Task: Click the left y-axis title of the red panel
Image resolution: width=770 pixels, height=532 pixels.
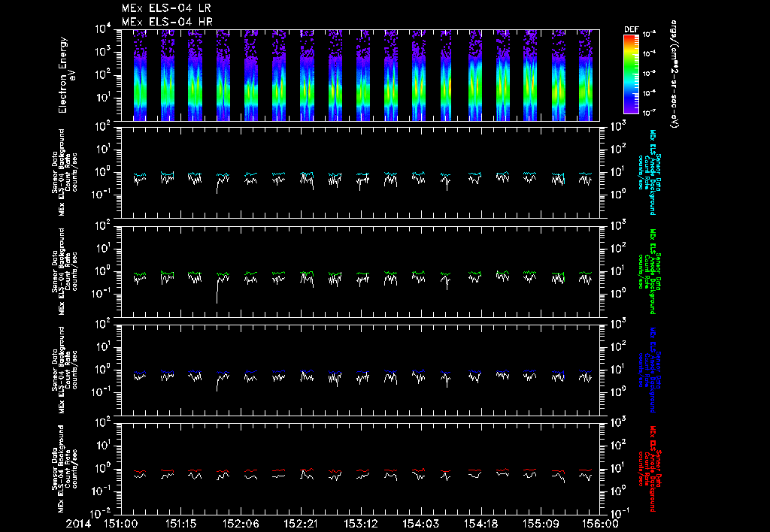Action: click(x=65, y=469)
